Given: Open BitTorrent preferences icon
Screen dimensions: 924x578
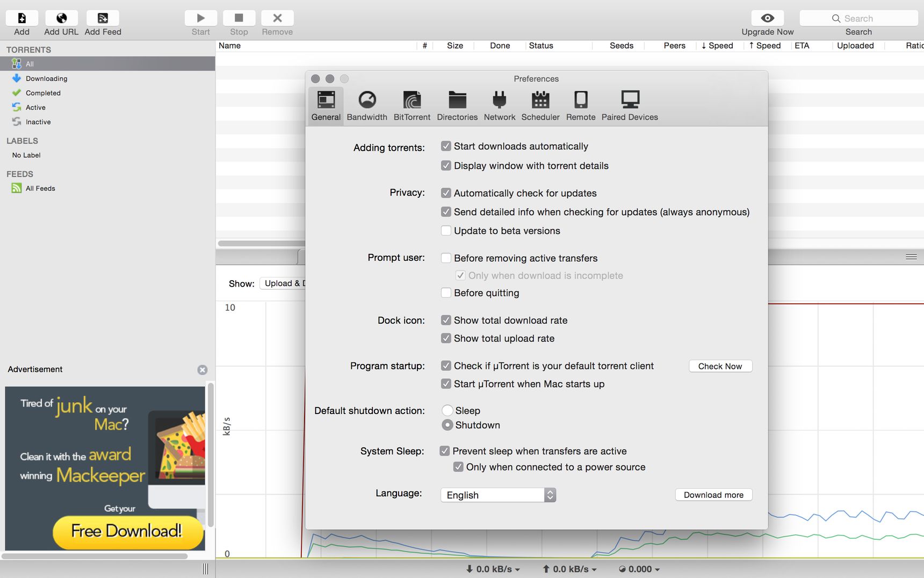Looking at the screenshot, I should [412, 106].
